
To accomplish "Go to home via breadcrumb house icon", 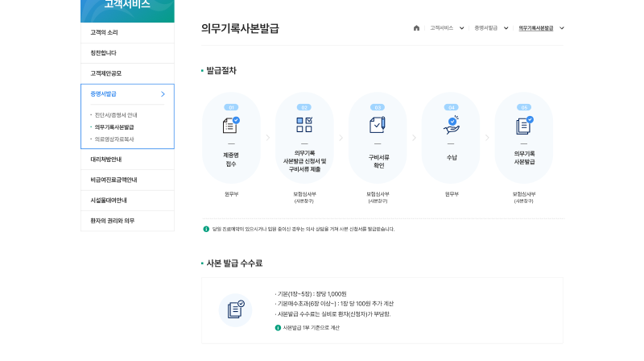I will tap(416, 28).
